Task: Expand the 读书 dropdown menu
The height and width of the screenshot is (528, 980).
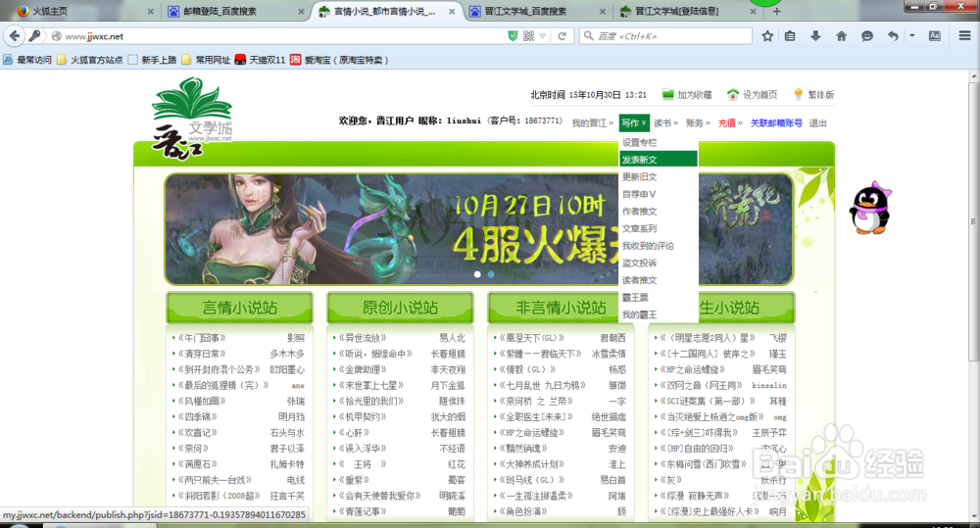Action: pyautogui.click(x=665, y=123)
